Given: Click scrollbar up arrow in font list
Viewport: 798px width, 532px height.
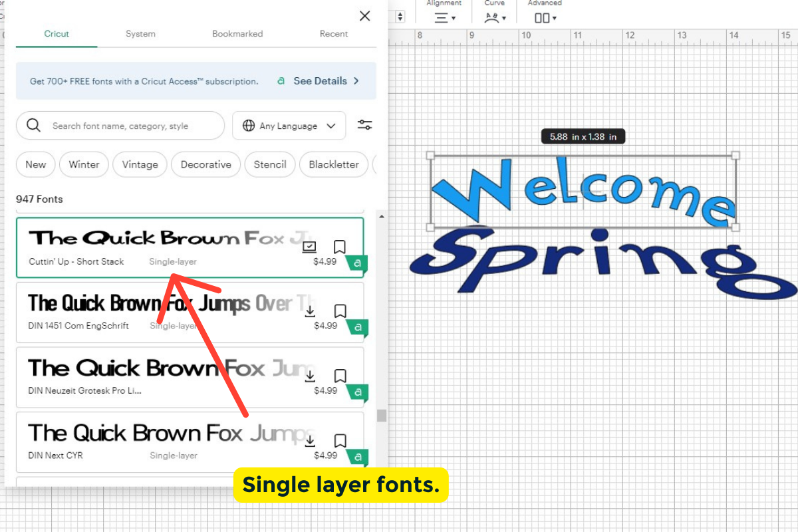Looking at the screenshot, I should pos(381,217).
